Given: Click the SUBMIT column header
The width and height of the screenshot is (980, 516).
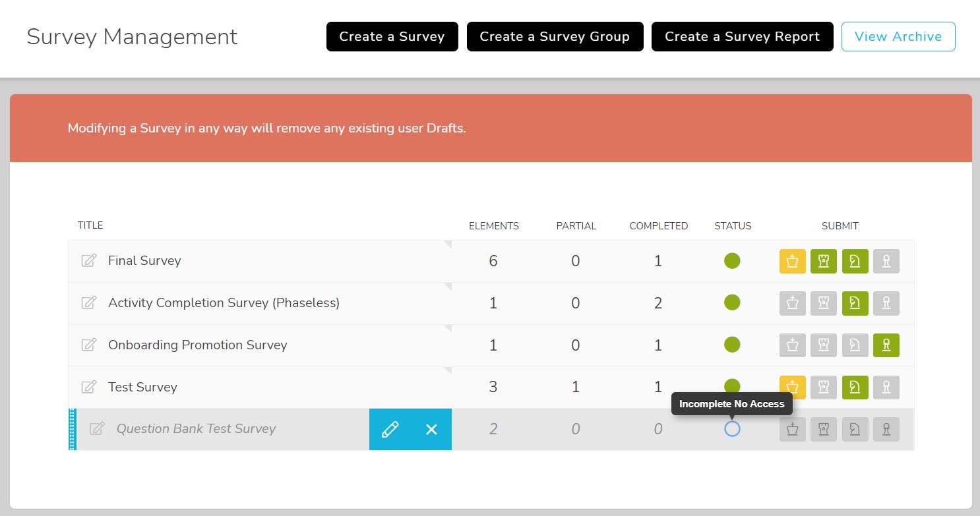Looking at the screenshot, I should coord(840,226).
